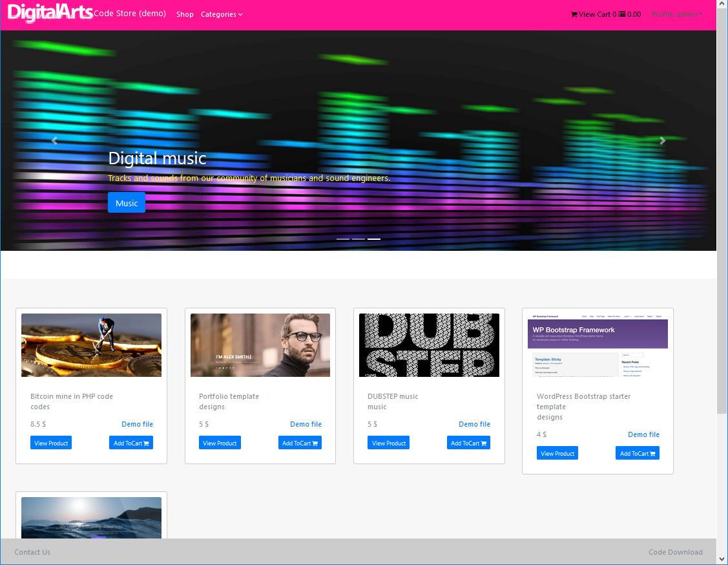The image size is (728, 565).
Task: Click the DigitalArts logo
Action: coord(50,13)
